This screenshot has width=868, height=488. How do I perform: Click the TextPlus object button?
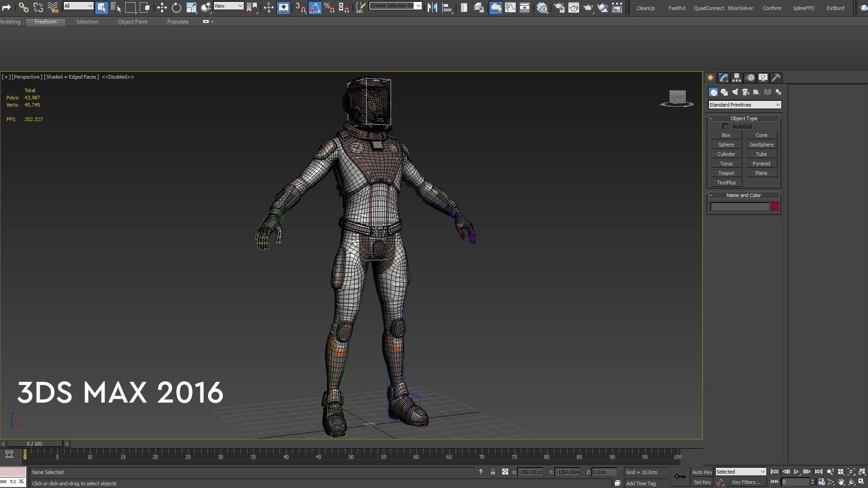[x=726, y=183]
